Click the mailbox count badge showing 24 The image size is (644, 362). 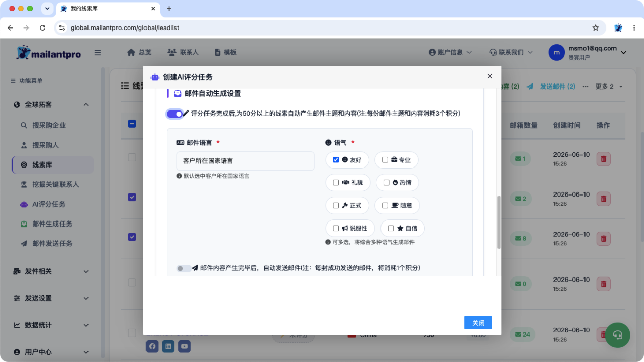click(x=522, y=335)
